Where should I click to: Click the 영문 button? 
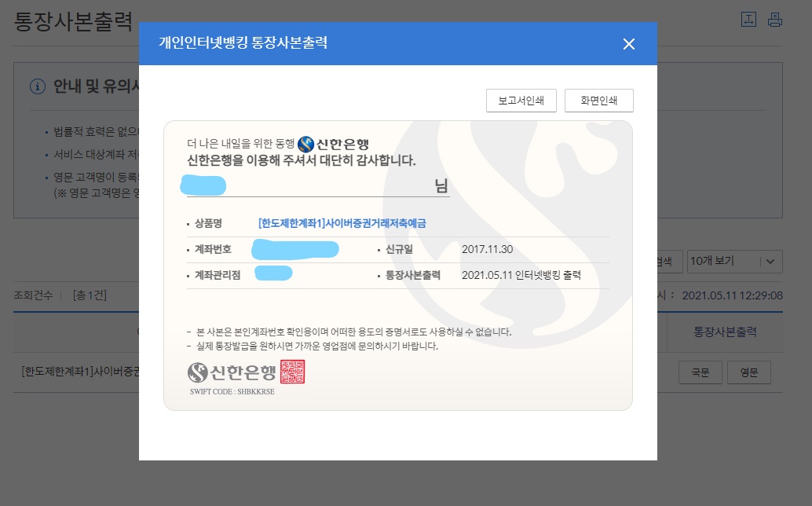[749, 372]
